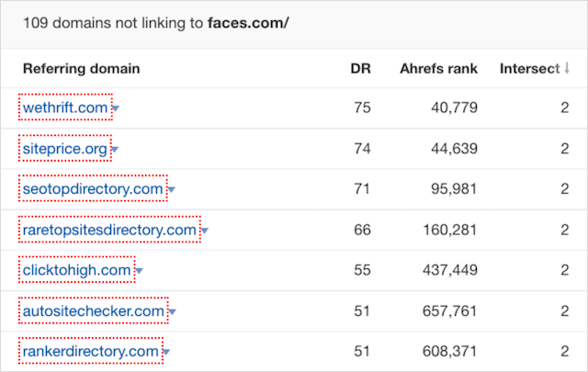This screenshot has height=372, width=588.
Task: Open the caret menu beside raretopsitesdirectory.com
Action: pyautogui.click(x=205, y=231)
